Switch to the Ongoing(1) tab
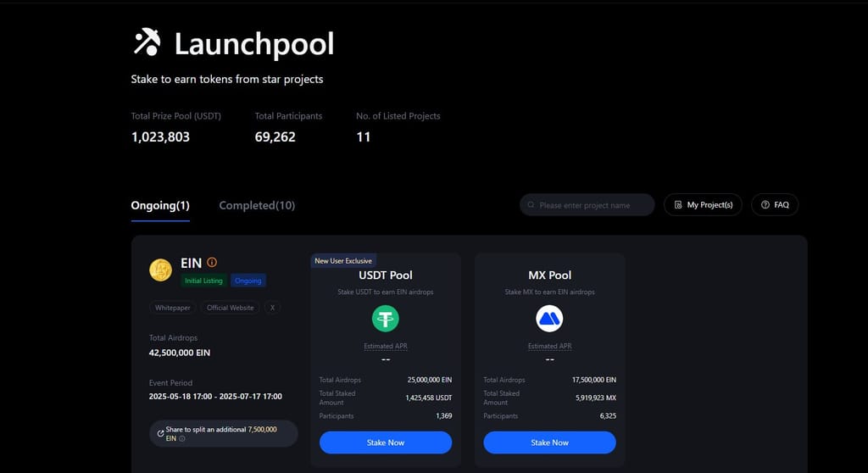This screenshot has height=473, width=868. 160,205
